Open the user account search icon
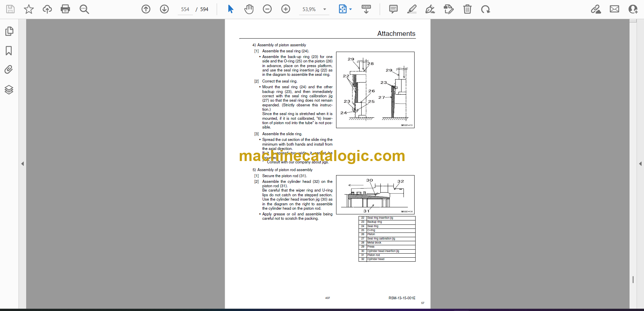The height and width of the screenshot is (311, 644). pos(633,9)
